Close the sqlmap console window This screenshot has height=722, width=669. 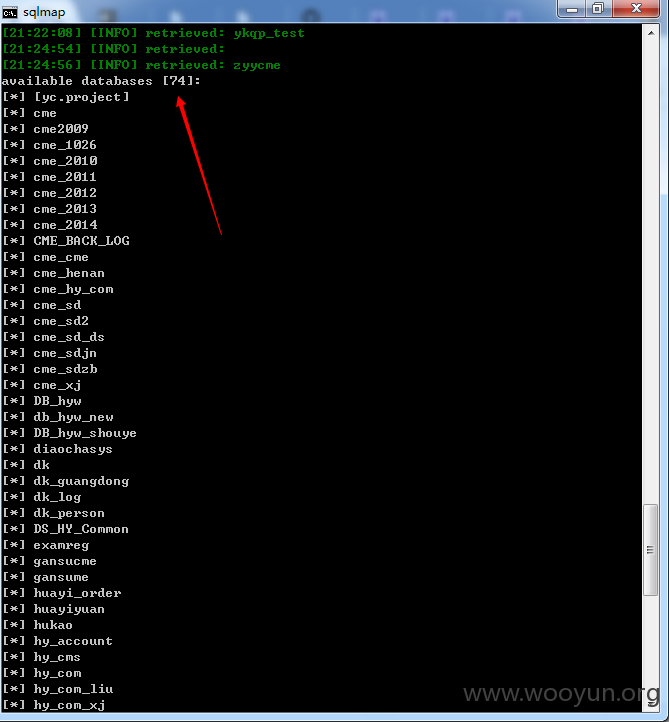coord(636,9)
